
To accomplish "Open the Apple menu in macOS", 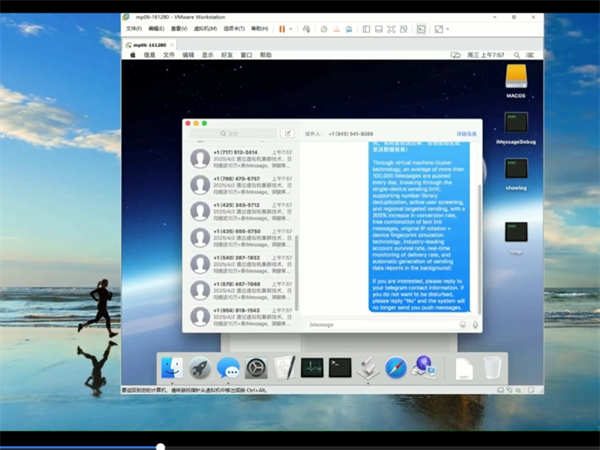I will click(x=132, y=55).
